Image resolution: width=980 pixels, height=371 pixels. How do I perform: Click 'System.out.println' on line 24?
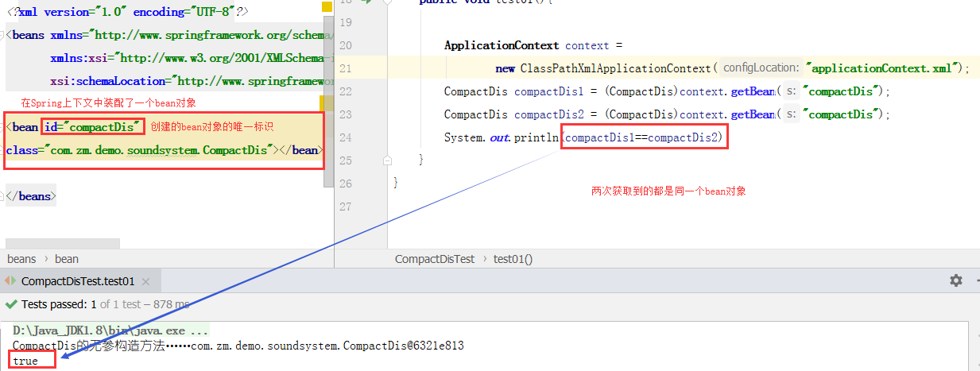click(x=502, y=137)
